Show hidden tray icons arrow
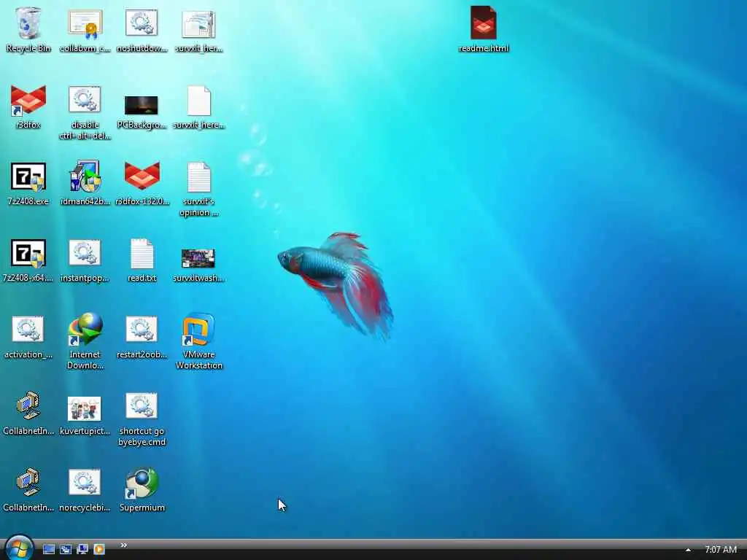The width and height of the screenshot is (747, 560). pos(688,550)
